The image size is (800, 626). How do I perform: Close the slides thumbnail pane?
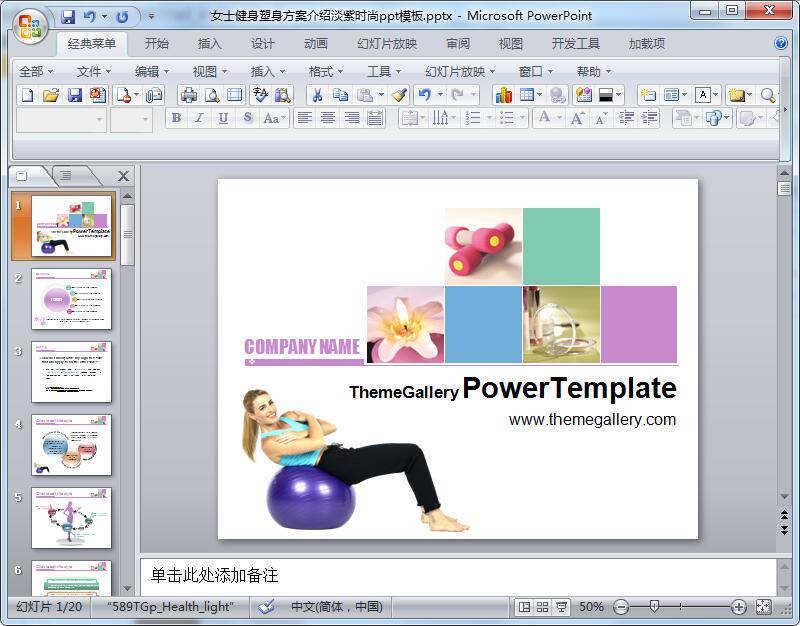pyautogui.click(x=123, y=177)
